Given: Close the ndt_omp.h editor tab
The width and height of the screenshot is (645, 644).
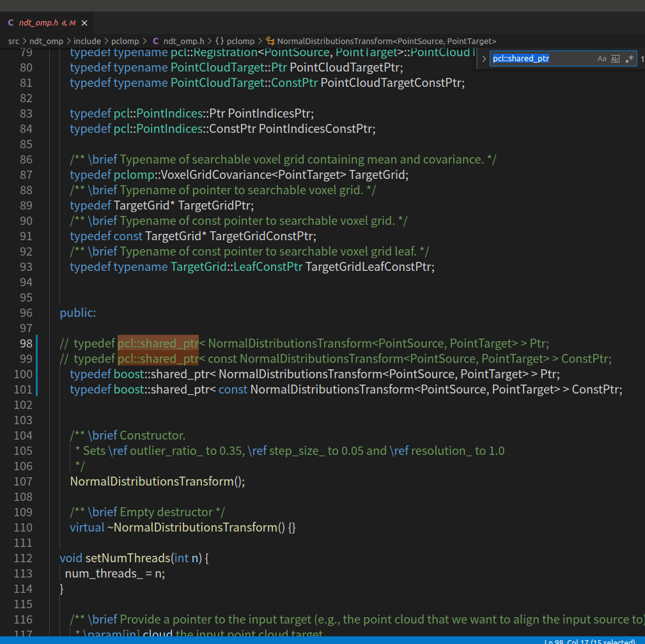Looking at the screenshot, I should point(84,23).
